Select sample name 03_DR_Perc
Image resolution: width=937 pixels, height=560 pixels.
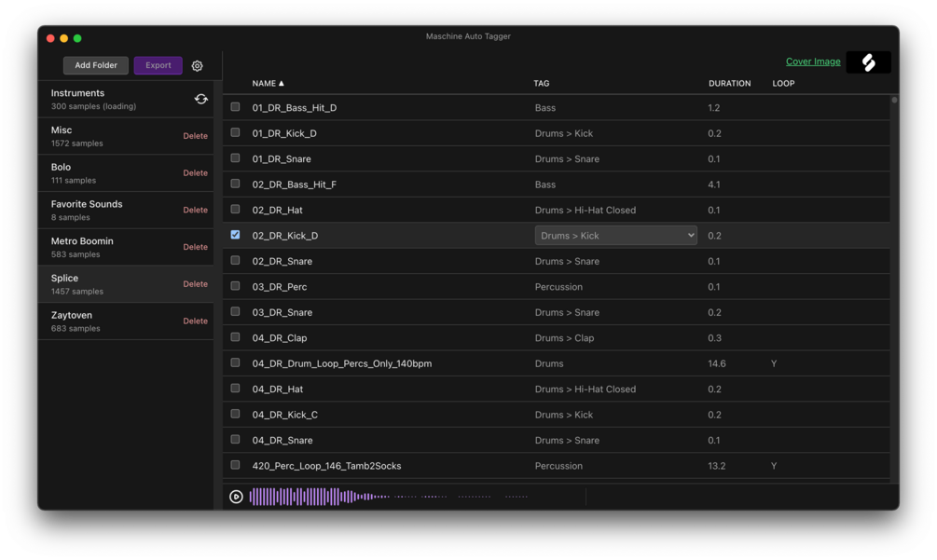(279, 287)
